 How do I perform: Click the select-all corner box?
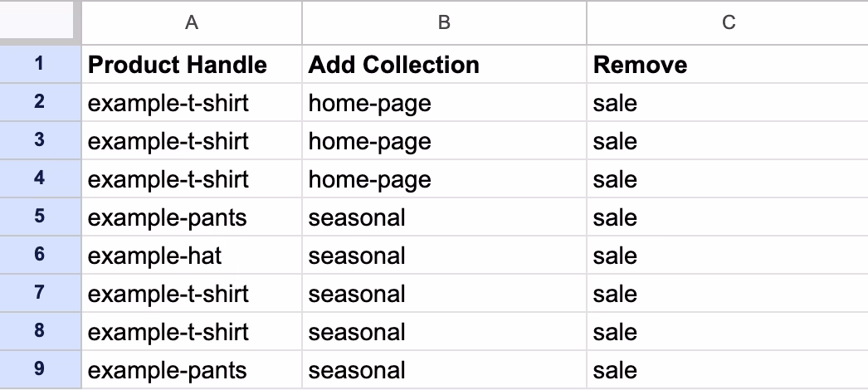(x=40, y=23)
